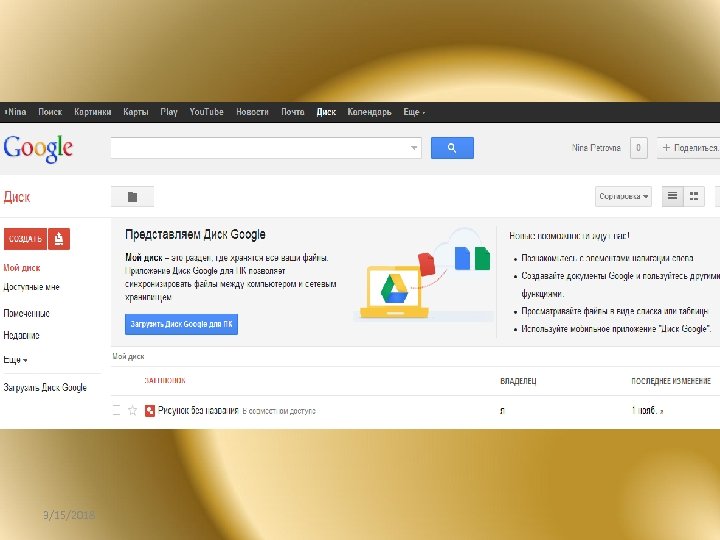Image resolution: width=720 pixels, height=540 pixels.
Task: Click the Google Drive laptop illustration
Action: 395,292
